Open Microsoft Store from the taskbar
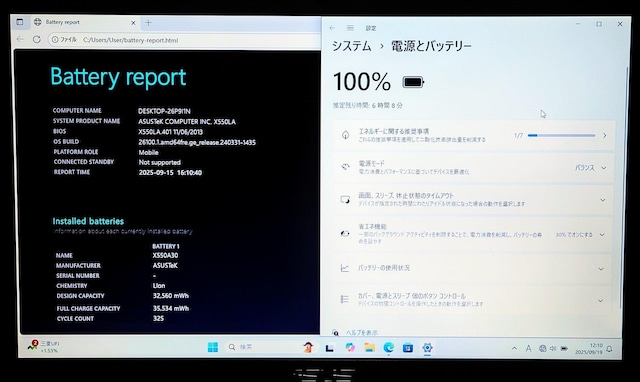This screenshot has width=640, height=382. (408, 348)
